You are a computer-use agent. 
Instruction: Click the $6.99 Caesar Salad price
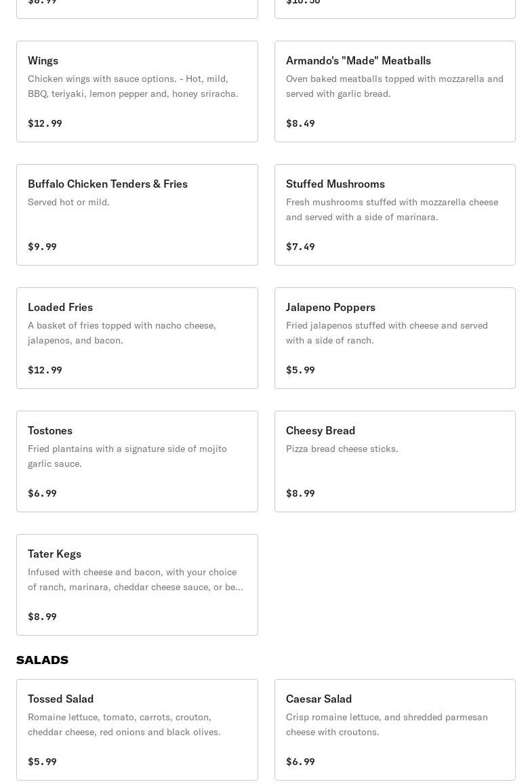click(x=300, y=762)
